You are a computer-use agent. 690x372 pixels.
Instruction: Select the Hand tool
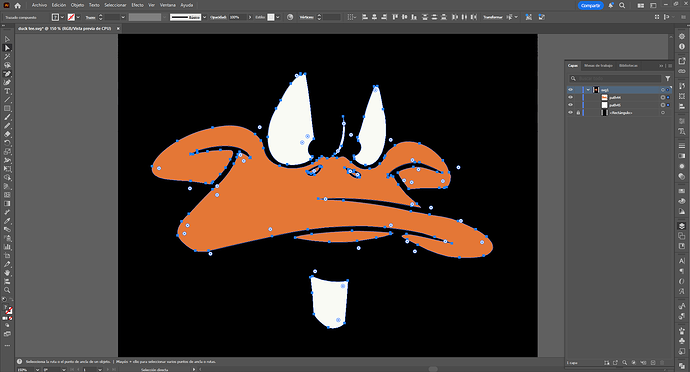(x=7, y=273)
